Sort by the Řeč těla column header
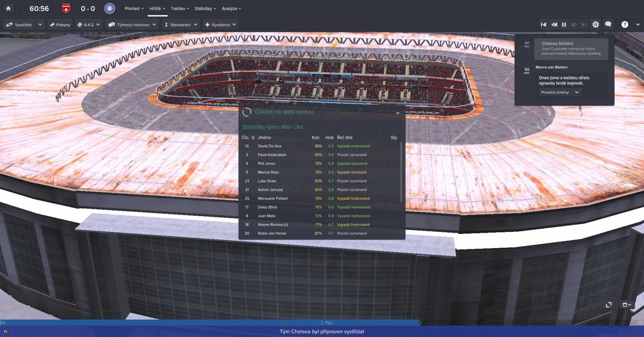644x337 pixels. pos(345,137)
